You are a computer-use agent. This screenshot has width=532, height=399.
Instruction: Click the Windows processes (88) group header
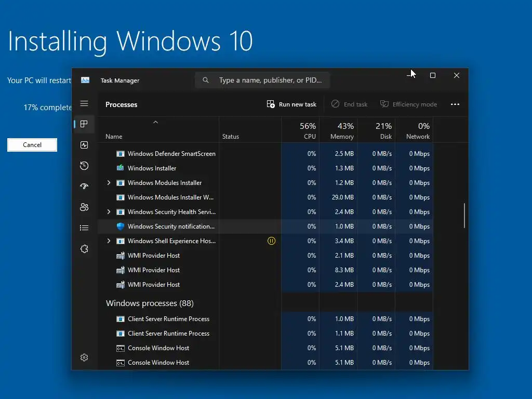coord(150,303)
